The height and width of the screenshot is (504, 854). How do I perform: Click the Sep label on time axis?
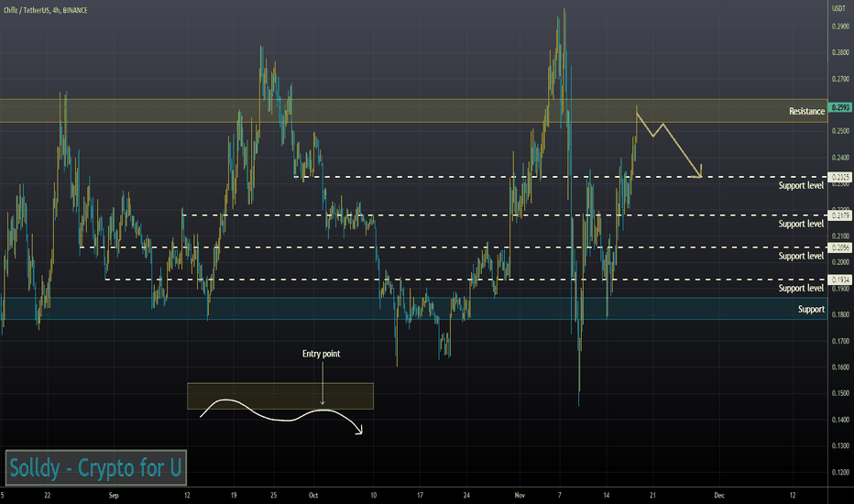[114, 495]
